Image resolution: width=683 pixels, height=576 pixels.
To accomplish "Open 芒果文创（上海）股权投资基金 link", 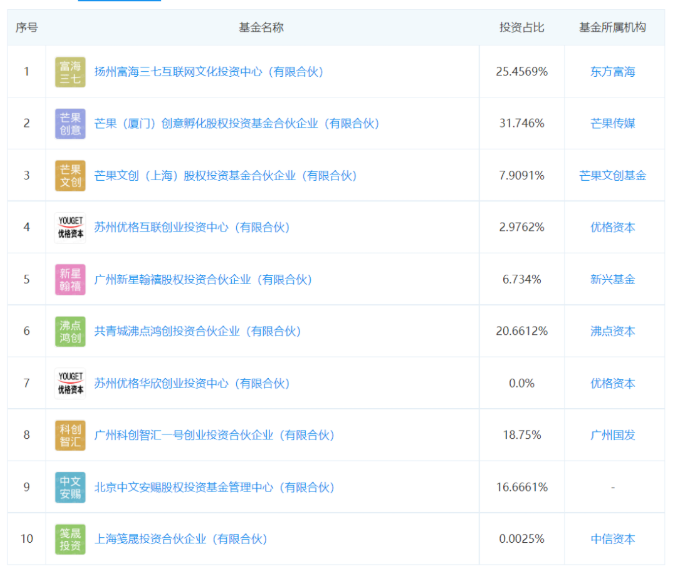I will pos(226,176).
